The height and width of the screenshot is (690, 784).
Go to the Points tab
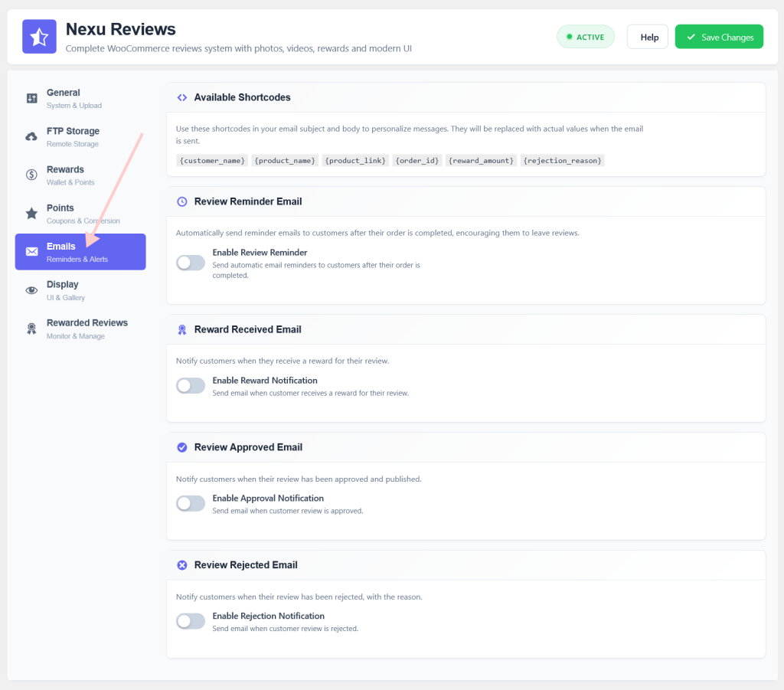[x=80, y=214]
